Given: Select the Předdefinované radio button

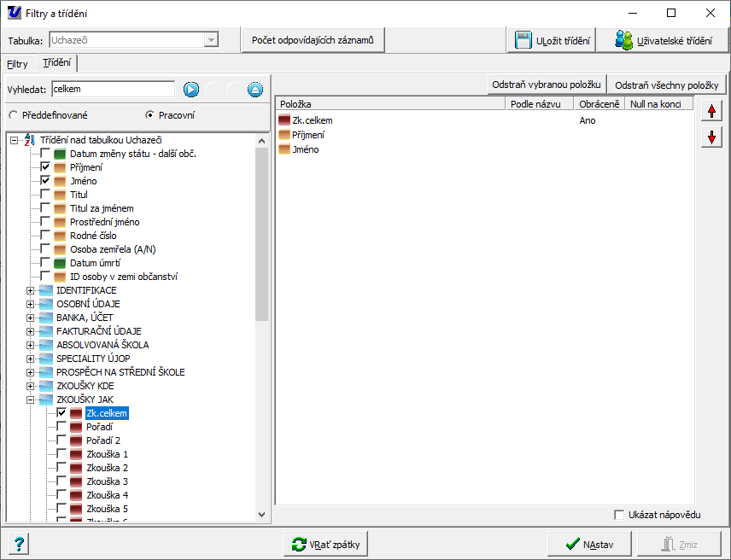Looking at the screenshot, I should pyautogui.click(x=13, y=115).
